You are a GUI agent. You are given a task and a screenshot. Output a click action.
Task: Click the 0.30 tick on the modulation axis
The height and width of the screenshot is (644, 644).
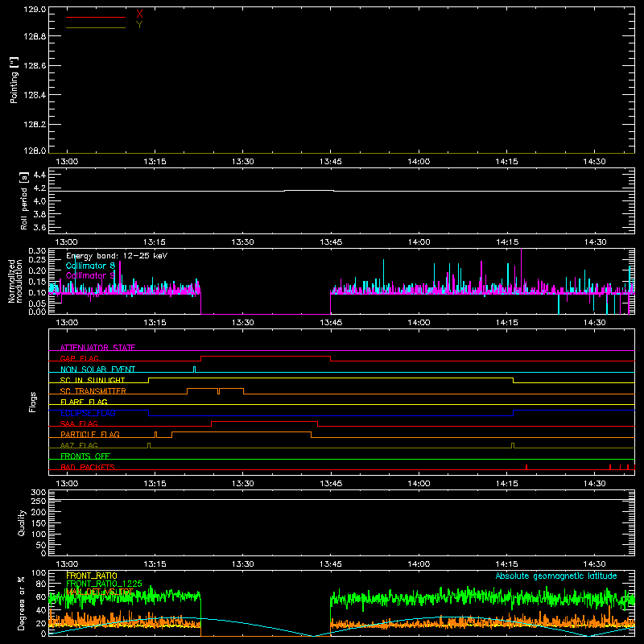(x=37, y=251)
